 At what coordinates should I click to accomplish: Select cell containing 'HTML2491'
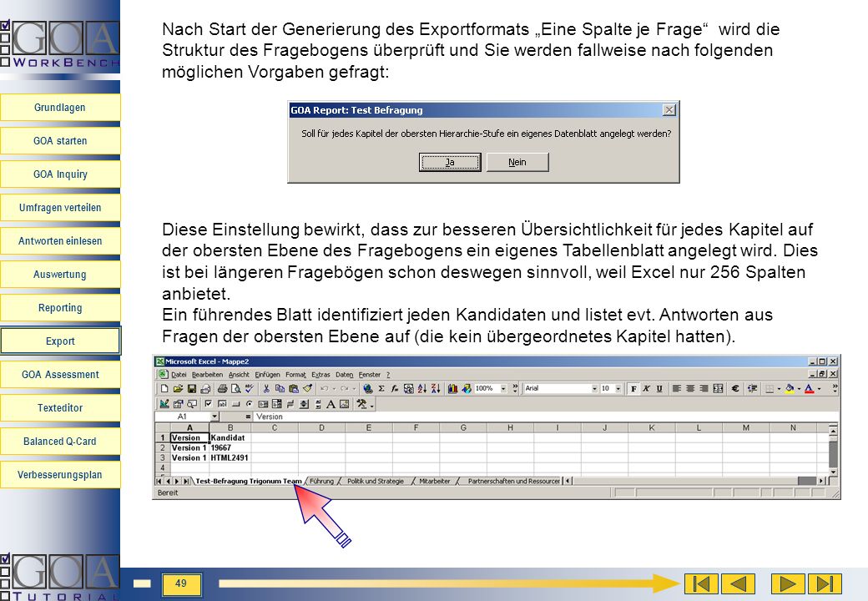230,457
